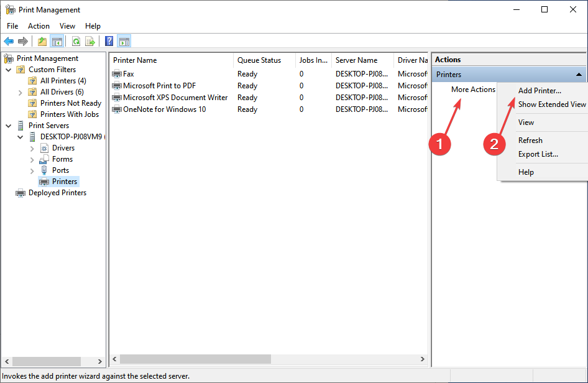Image resolution: width=588 pixels, height=383 pixels.
Task: Minimize the Print Management window
Action: pyautogui.click(x=517, y=10)
